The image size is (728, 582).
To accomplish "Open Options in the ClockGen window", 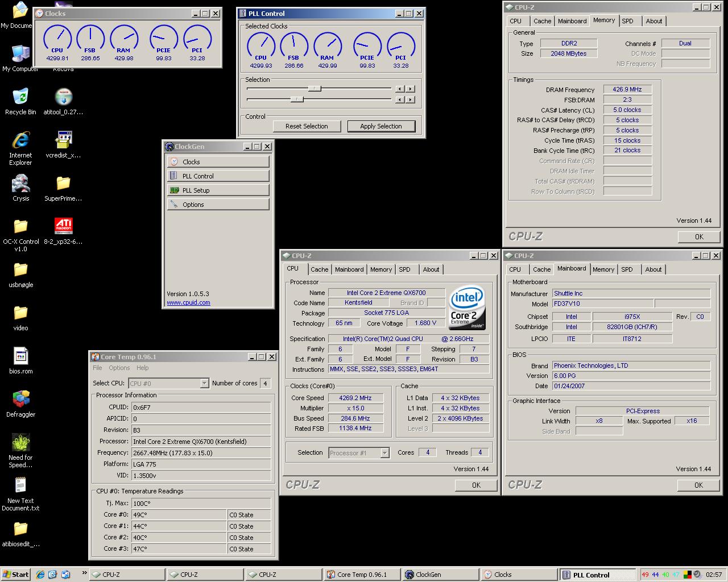I will tap(218, 205).
